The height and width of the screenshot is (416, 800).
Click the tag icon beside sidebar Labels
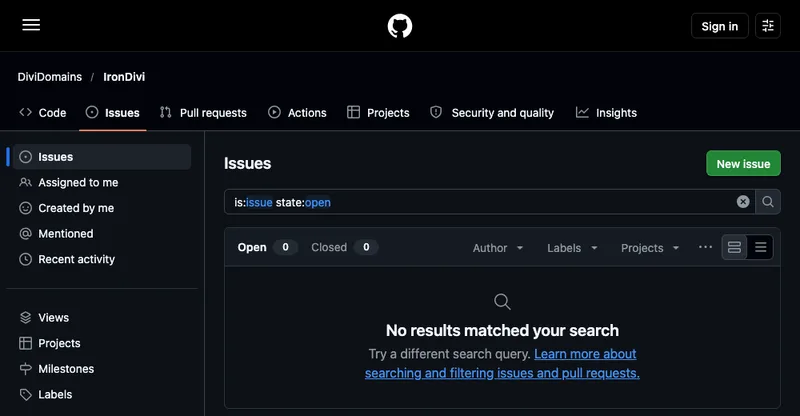point(26,394)
